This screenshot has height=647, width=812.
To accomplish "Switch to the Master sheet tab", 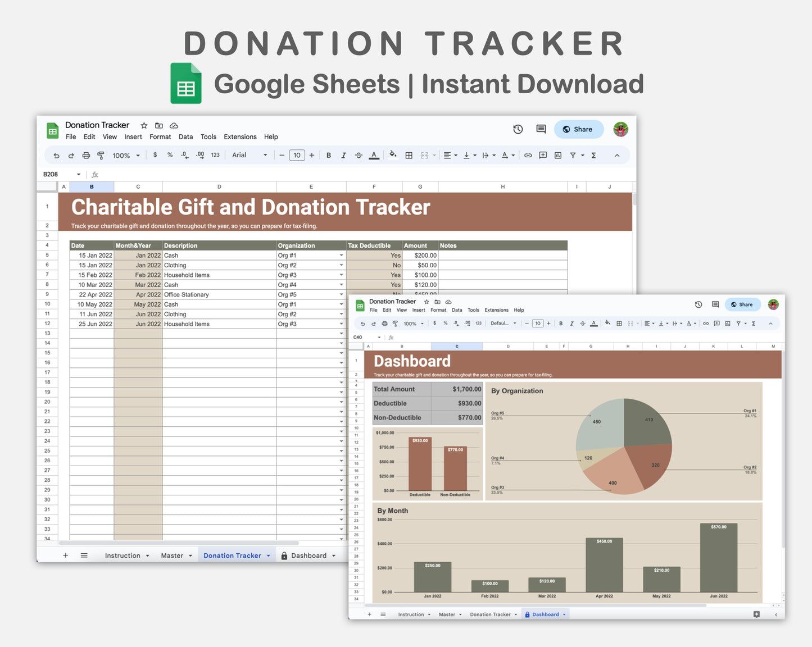I will click(x=173, y=555).
